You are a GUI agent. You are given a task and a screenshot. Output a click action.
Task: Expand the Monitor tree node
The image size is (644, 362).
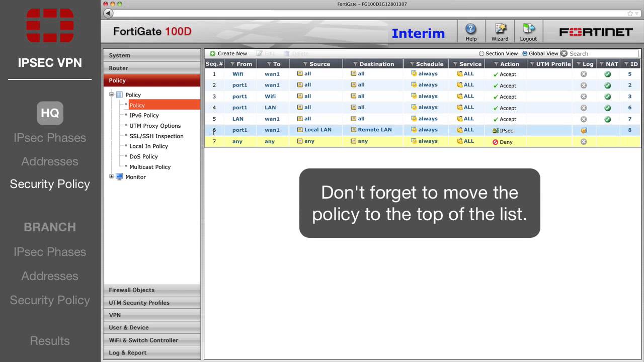click(111, 176)
